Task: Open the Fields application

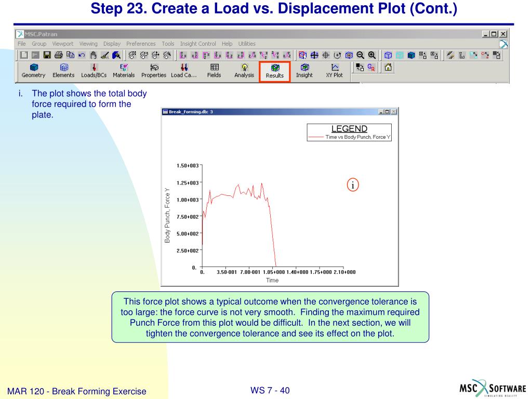Action: pos(214,71)
